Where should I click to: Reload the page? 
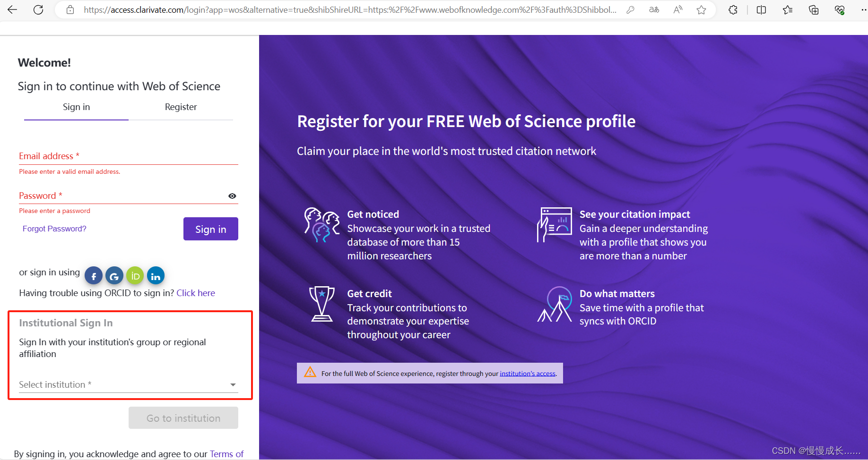coord(38,9)
